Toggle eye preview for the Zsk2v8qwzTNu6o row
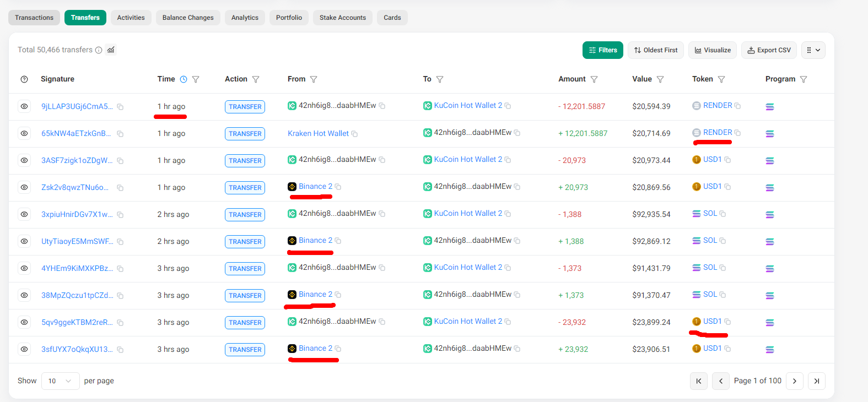The image size is (868, 402). (x=24, y=187)
